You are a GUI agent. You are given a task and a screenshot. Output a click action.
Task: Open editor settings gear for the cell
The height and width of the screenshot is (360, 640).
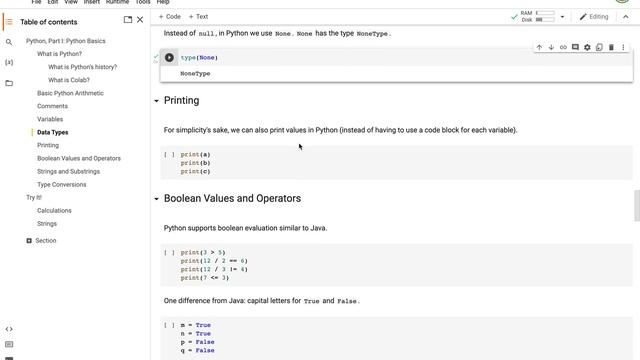(x=587, y=47)
